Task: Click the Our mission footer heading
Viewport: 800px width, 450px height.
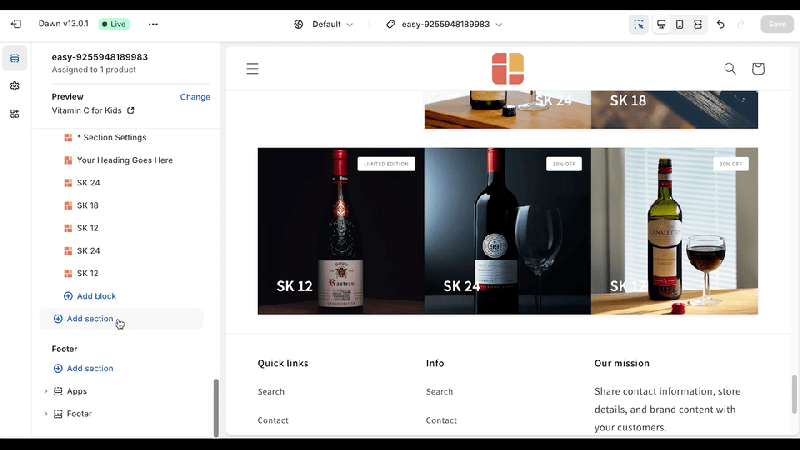Action: (621, 363)
